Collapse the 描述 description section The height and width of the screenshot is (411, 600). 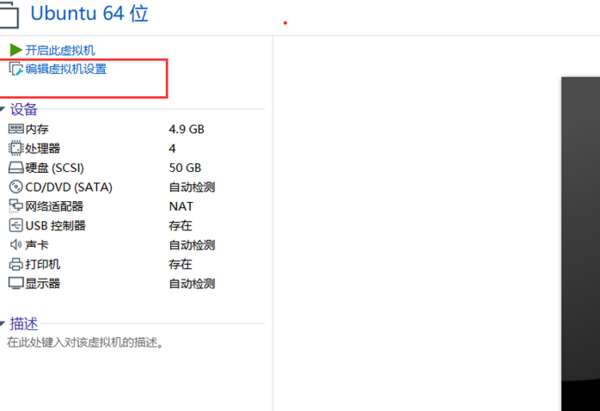click(x=2, y=324)
